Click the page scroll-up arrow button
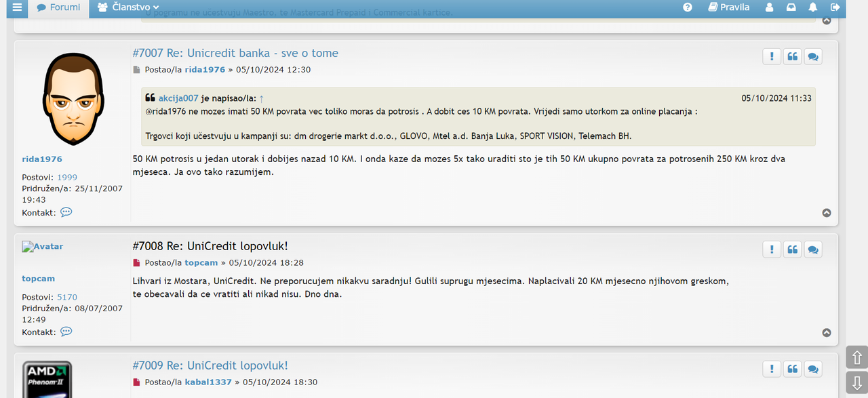Image resolution: width=868 pixels, height=398 pixels. point(856,357)
